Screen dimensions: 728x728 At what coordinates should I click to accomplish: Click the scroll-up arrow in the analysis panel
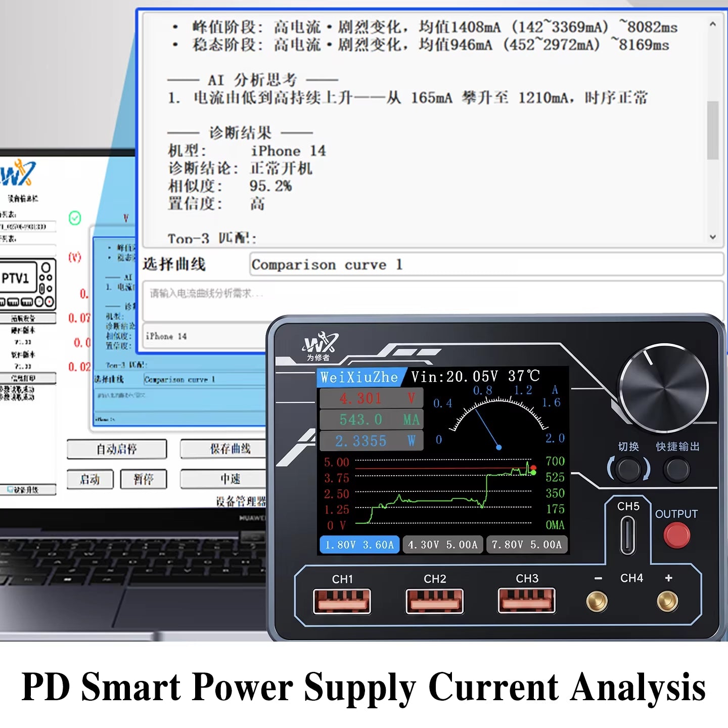pos(712,24)
